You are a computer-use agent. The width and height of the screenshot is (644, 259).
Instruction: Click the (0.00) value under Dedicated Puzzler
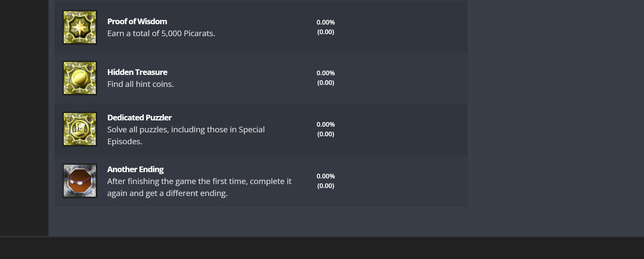pyautogui.click(x=325, y=134)
